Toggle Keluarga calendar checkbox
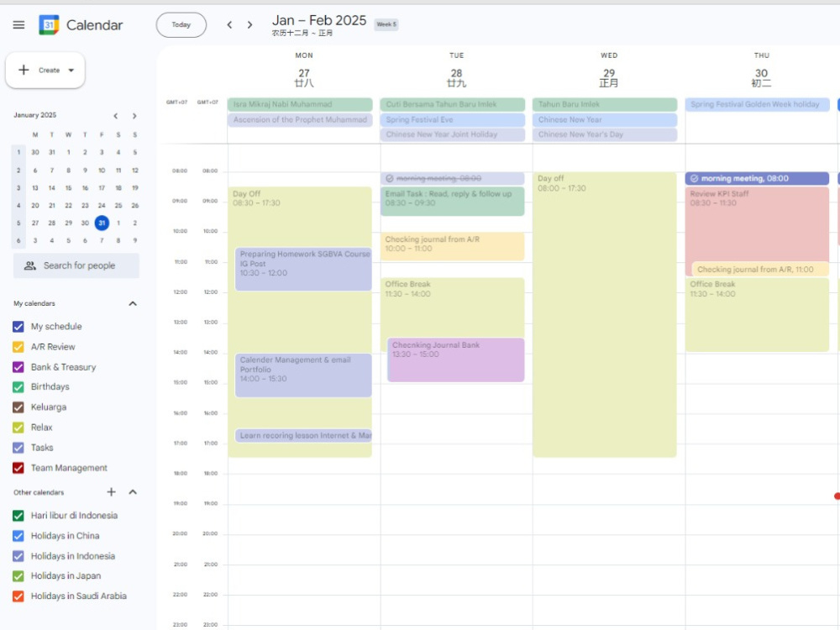 (18, 407)
